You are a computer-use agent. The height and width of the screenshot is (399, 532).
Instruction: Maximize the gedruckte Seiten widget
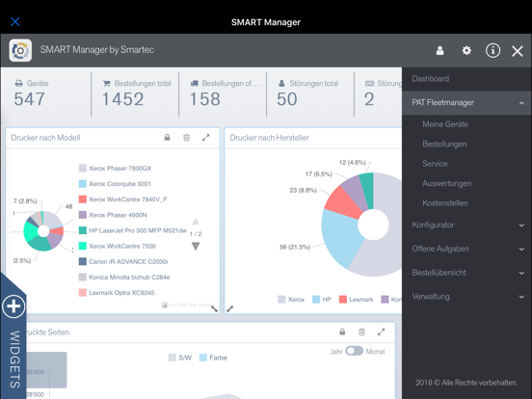coord(382,332)
